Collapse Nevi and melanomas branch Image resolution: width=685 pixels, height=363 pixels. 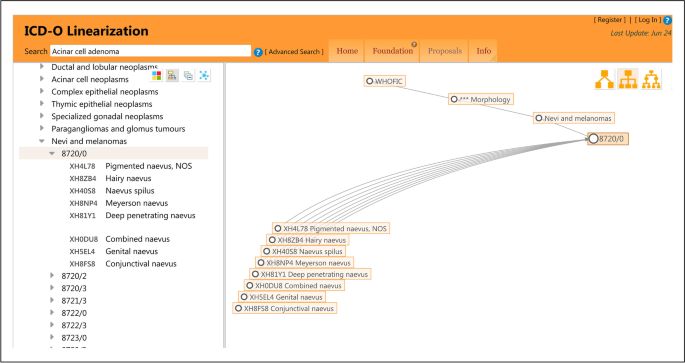(42, 141)
